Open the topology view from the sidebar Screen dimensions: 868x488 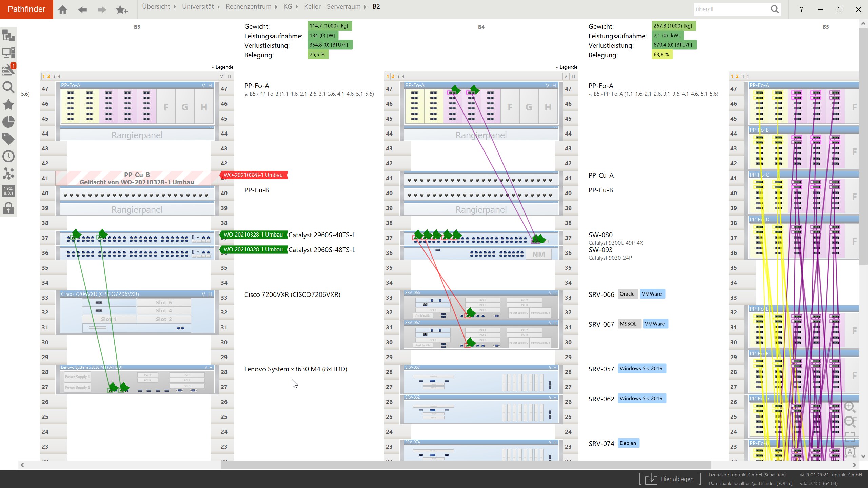8,174
